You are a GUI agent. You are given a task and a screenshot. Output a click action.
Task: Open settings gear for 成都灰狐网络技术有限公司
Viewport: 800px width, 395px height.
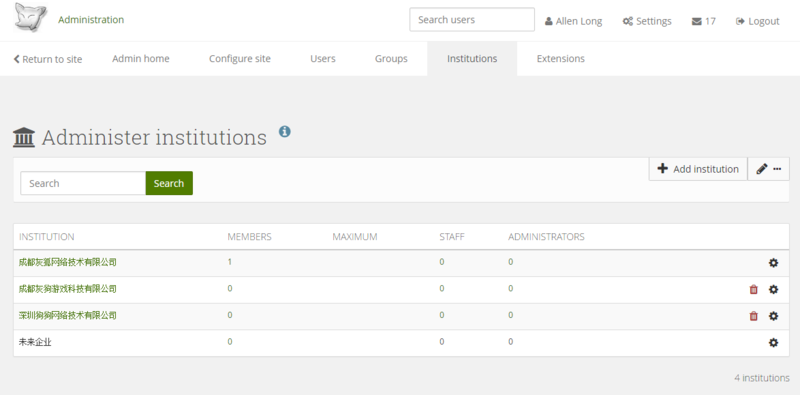(x=773, y=263)
